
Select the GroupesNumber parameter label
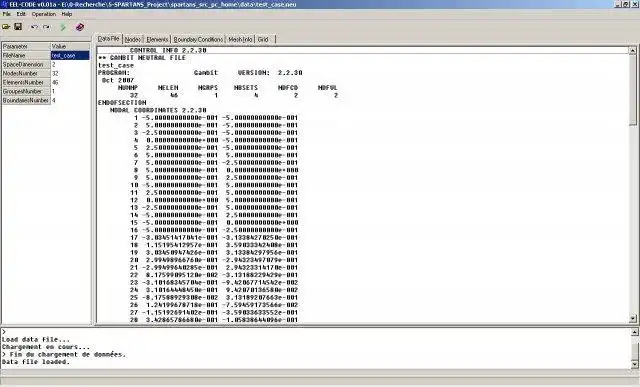[26, 91]
